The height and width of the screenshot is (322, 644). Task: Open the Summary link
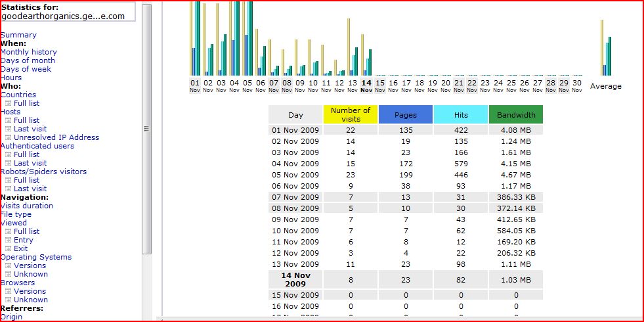click(x=19, y=35)
